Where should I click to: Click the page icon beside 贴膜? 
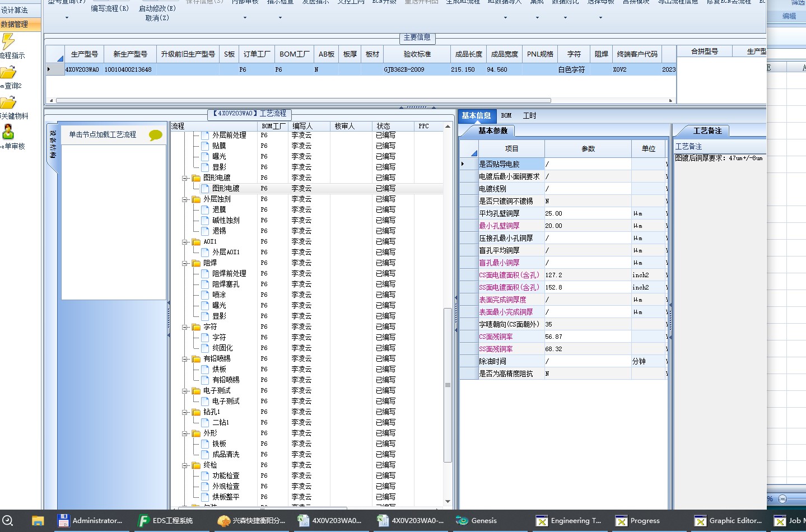205,146
